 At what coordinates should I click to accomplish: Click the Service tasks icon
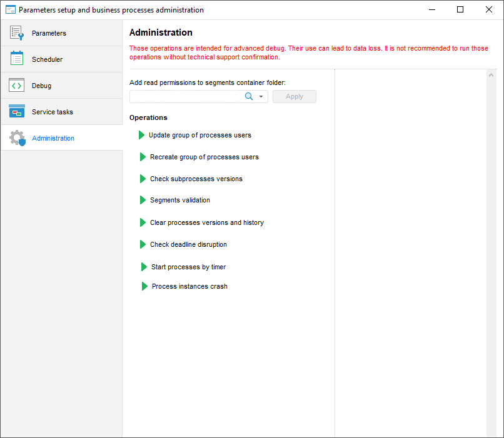coord(17,111)
